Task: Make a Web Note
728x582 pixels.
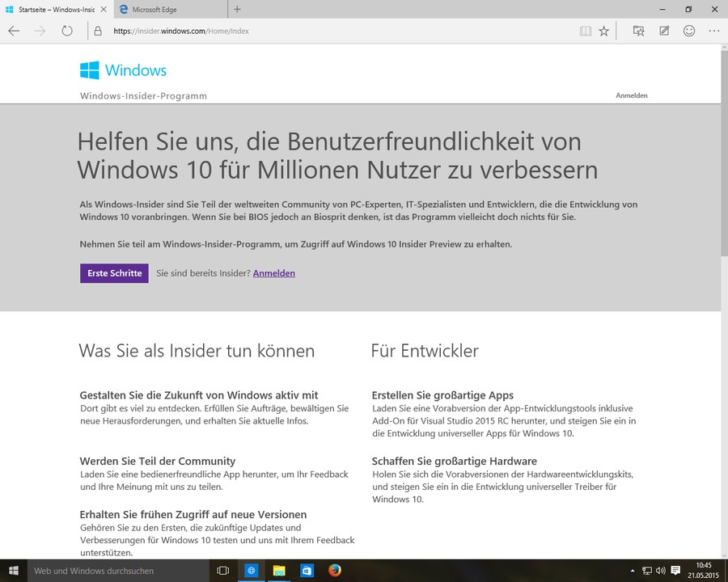Action: click(664, 31)
